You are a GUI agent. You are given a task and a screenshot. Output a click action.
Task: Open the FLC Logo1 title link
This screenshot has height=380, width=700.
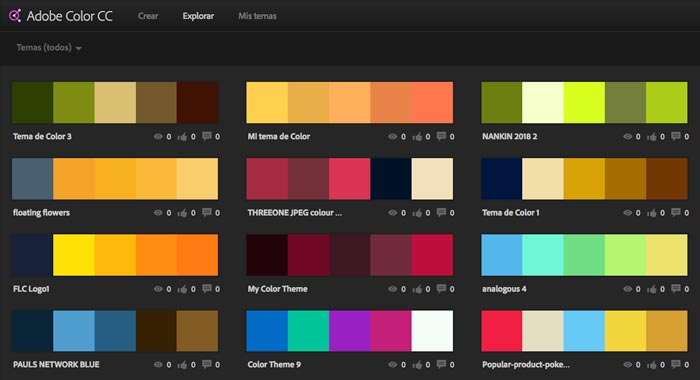[x=31, y=289]
